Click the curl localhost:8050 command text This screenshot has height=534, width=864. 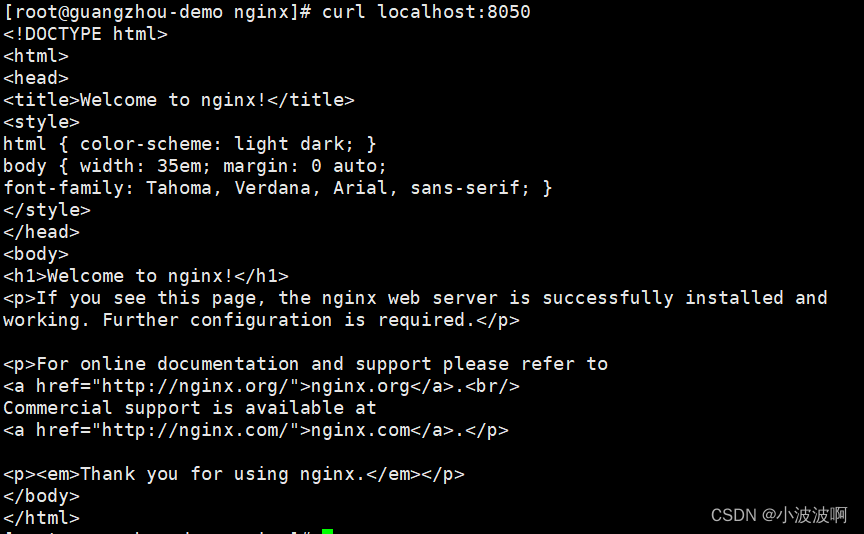426,12
